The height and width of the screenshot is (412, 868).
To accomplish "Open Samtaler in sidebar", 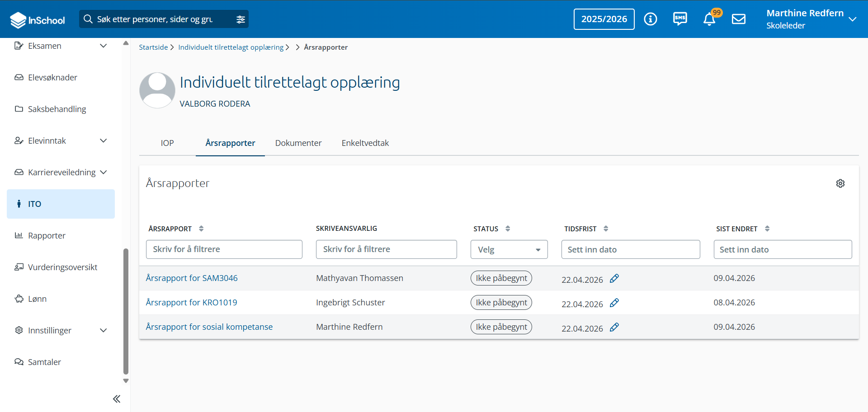I will pos(44,362).
